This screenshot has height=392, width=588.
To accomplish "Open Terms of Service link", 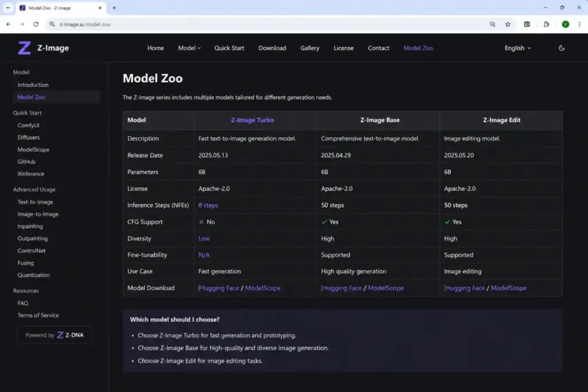I will click(x=38, y=315).
